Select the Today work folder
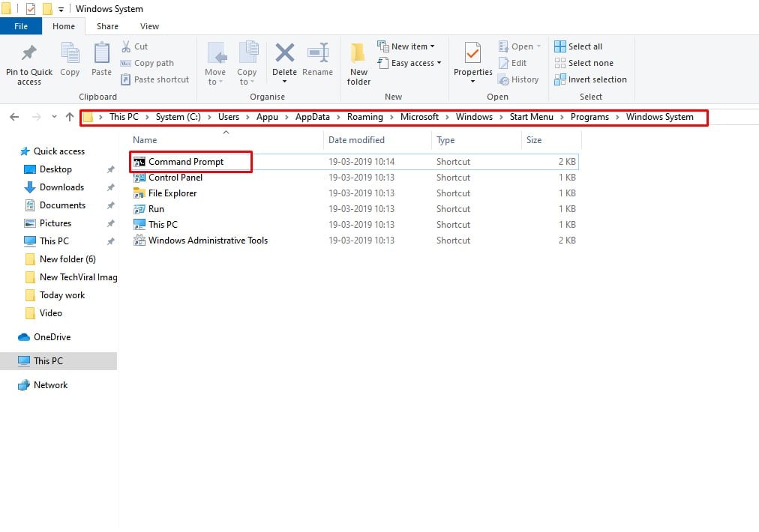The height and width of the screenshot is (532, 759). point(62,295)
